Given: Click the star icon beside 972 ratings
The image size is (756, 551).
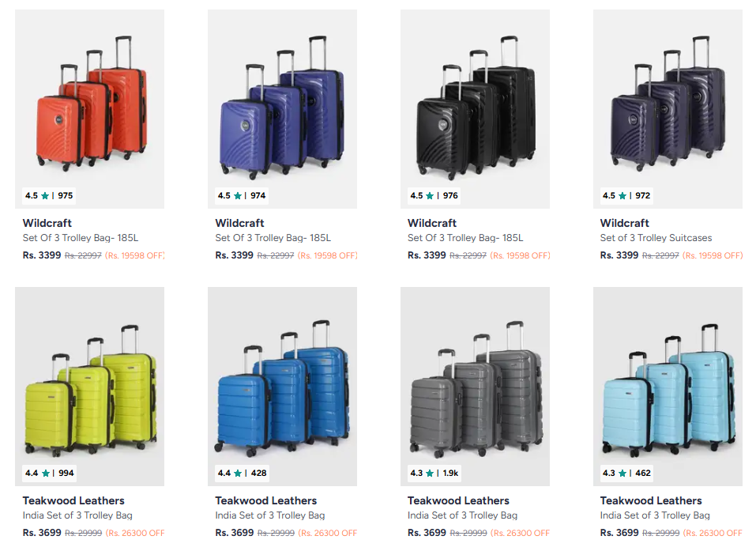Looking at the screenshot, I should (x=622, y=196).
